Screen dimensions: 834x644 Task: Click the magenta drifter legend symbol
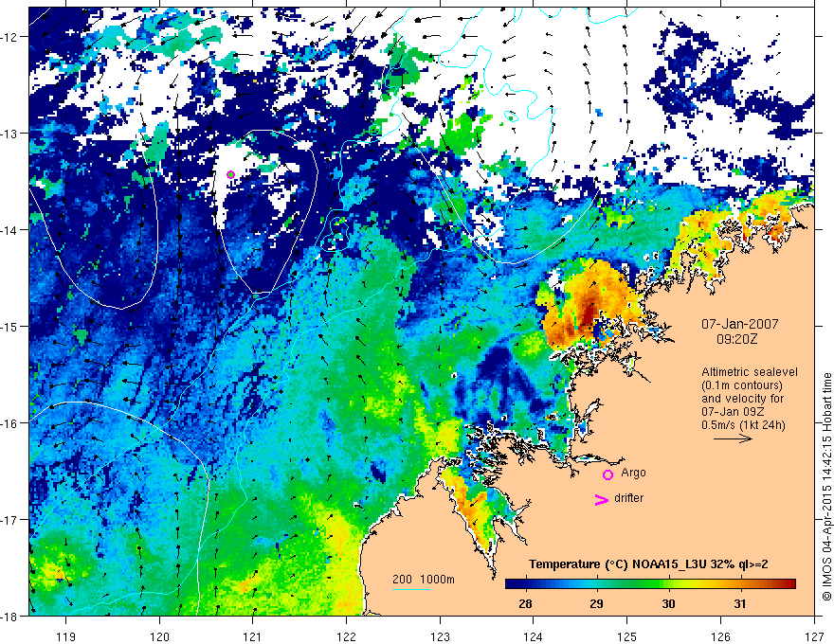(601, 499)
